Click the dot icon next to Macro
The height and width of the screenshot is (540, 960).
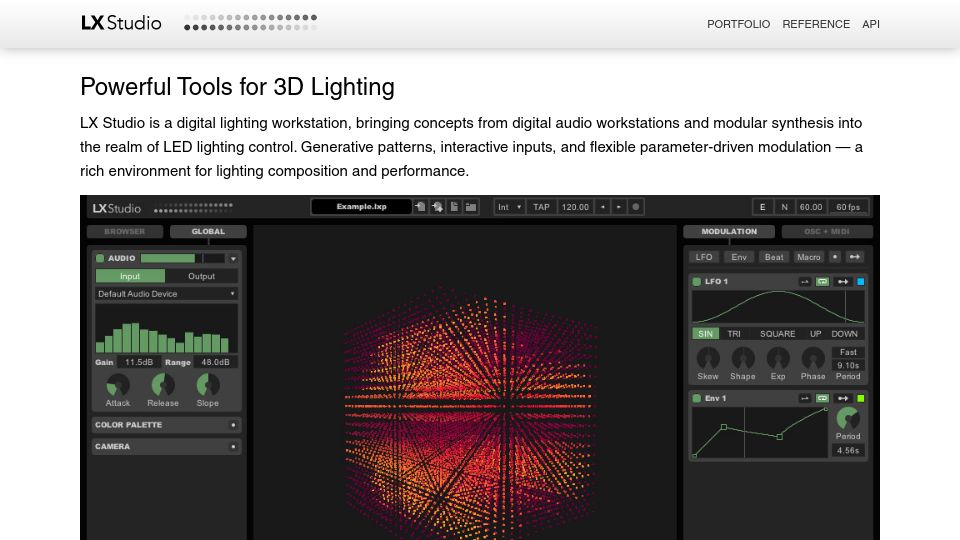click(x=835, y=257)
